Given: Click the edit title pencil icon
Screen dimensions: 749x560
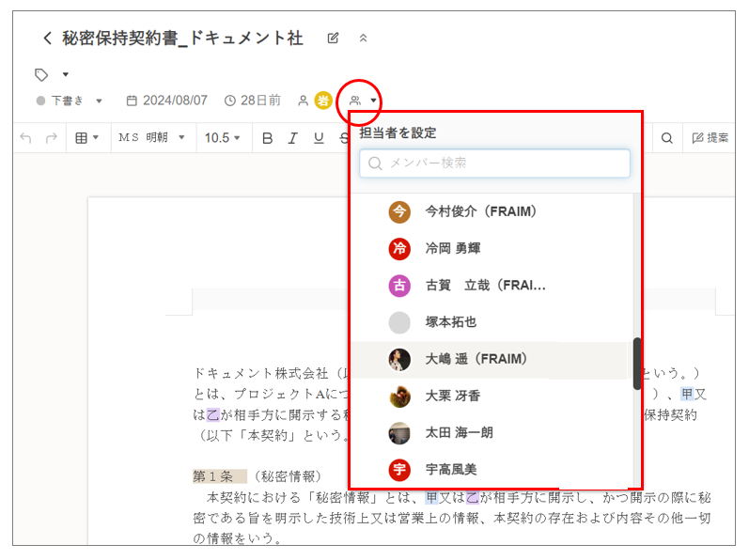Looking at the screenshot, I should tap(333, 39).
